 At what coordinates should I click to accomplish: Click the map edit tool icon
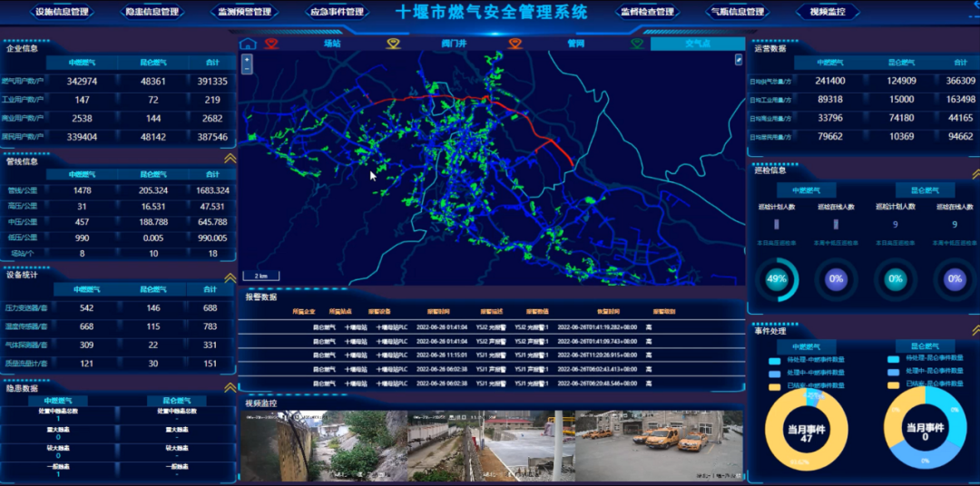point(738,59)
